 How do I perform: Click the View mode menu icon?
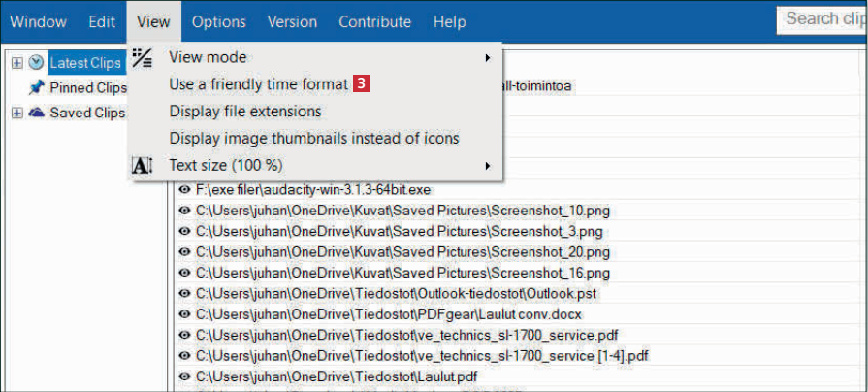point(143,58)
